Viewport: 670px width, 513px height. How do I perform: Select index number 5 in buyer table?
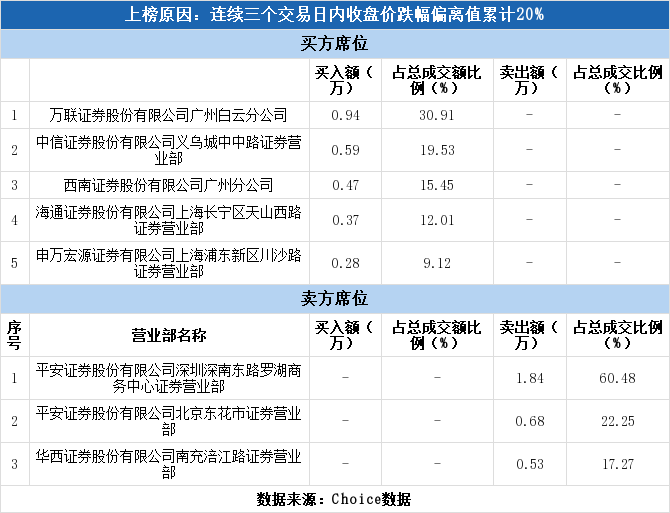[x=14, y=263]
